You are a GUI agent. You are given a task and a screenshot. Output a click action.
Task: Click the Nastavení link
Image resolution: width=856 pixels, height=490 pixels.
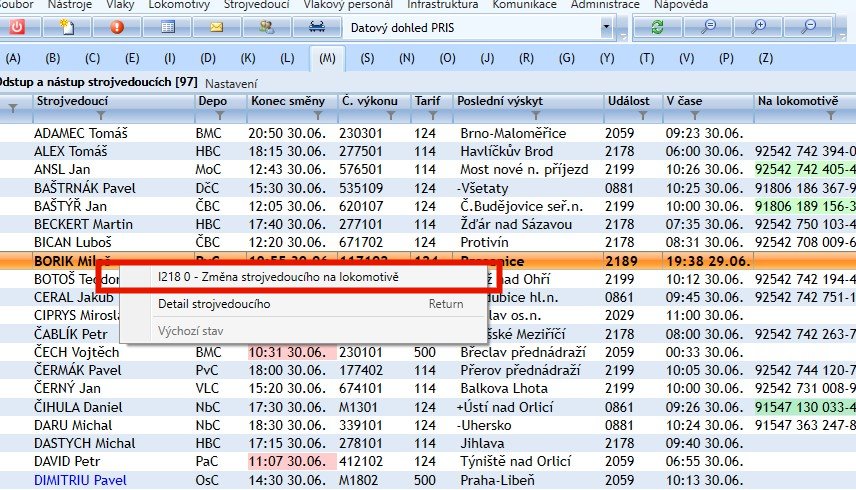tap(231, 82)
